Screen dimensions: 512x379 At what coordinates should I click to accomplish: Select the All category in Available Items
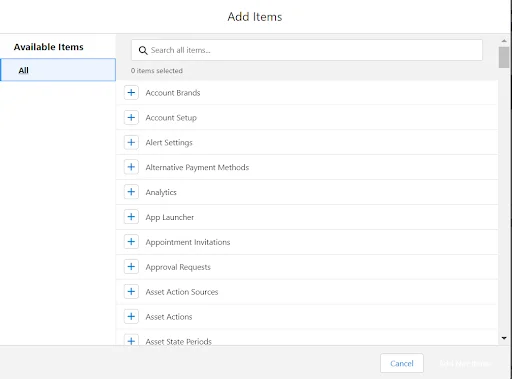58,70
